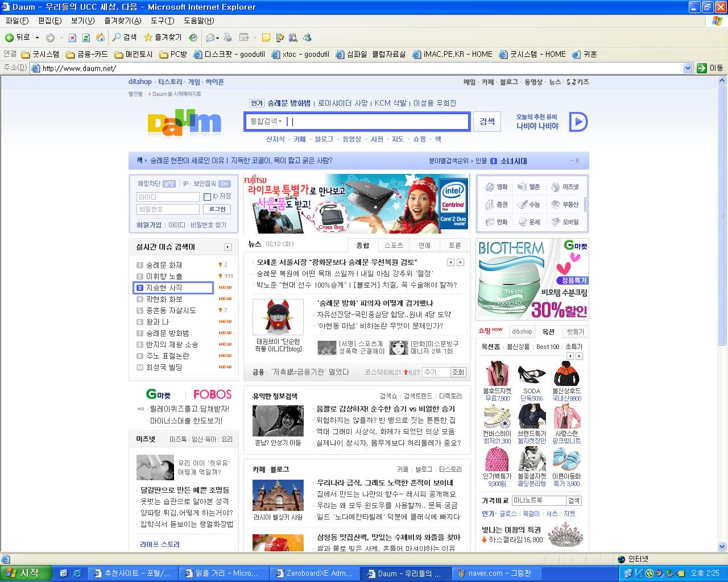Focus the main Daum search input field
This screenshot has width=728, height=582.
[378, 122]
